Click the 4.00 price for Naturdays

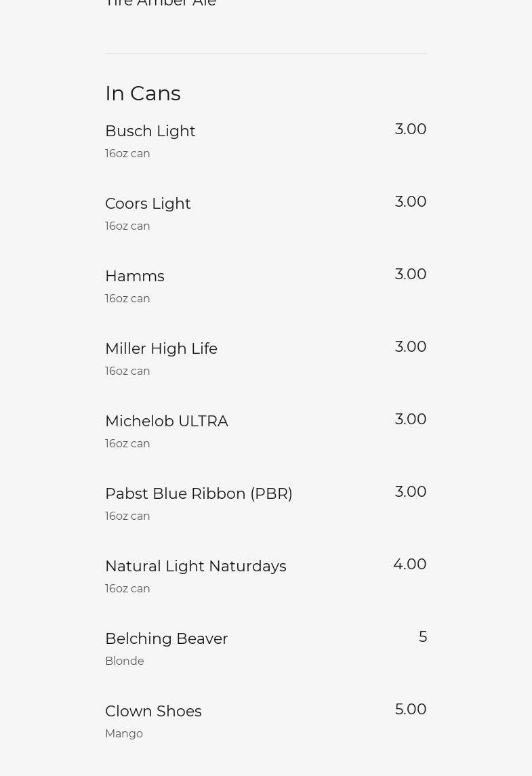[409, 565]
